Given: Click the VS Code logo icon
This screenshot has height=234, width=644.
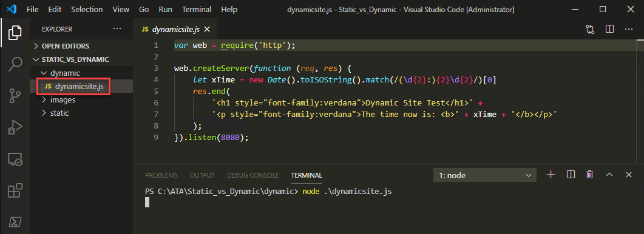Looking at the screenshot, I should coord(11,9).
